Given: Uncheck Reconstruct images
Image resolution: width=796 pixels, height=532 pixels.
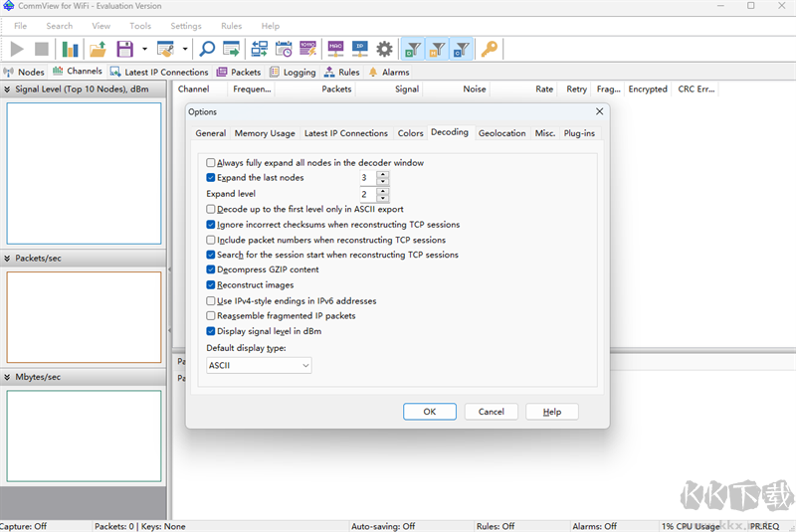Looking at the screenshot, I should pyautogui.click(x=211, y=285).
